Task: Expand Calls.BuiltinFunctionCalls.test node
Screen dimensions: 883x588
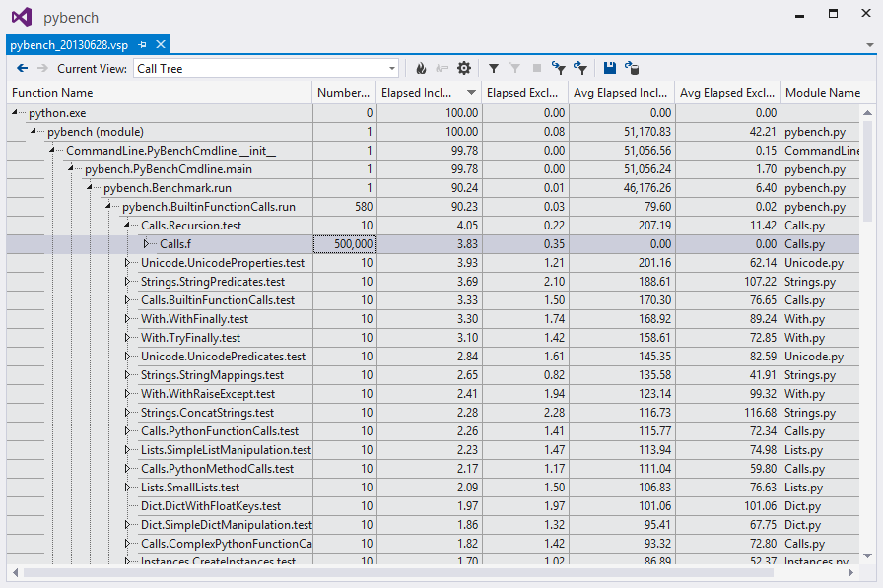Action: 127,299
